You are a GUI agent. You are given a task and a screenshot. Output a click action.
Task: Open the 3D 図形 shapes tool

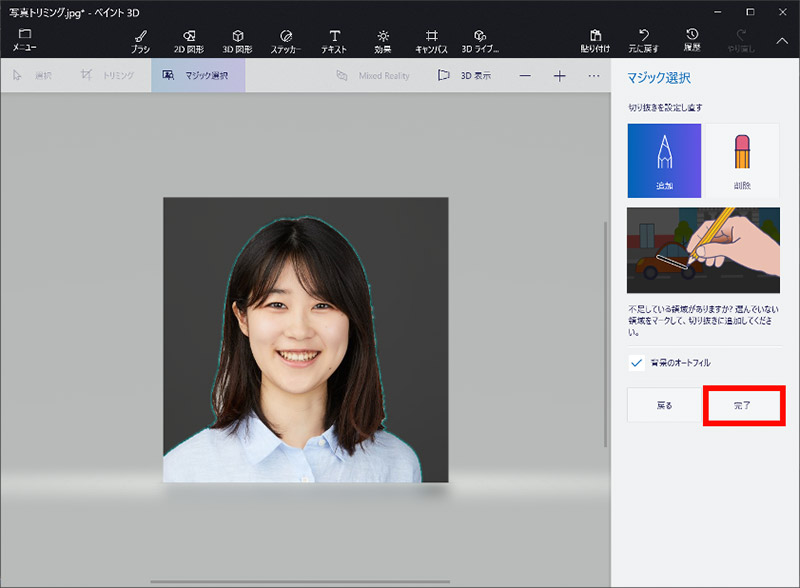237,40
